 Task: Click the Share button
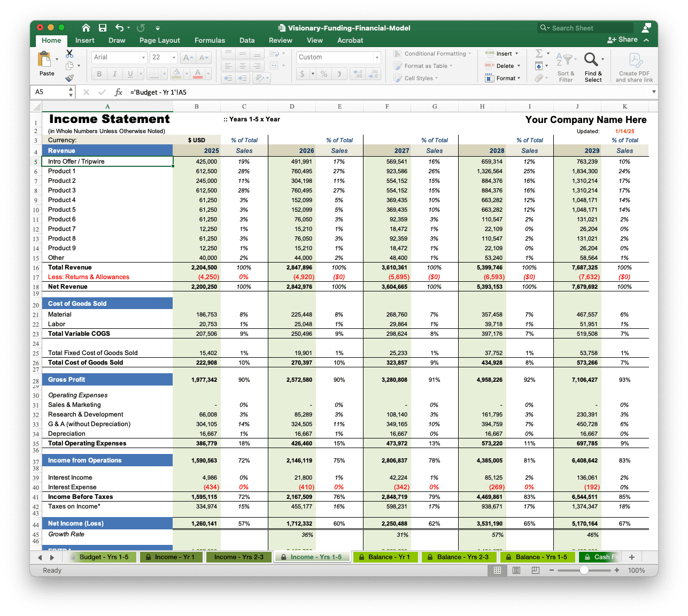point(623,40)
